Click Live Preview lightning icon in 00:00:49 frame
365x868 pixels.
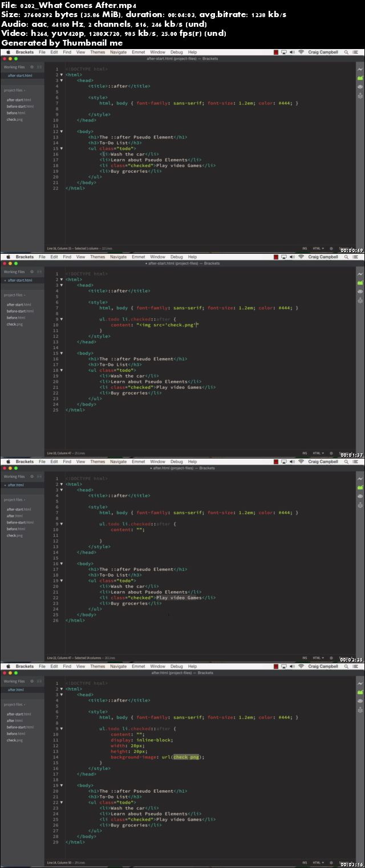point(360,69)
